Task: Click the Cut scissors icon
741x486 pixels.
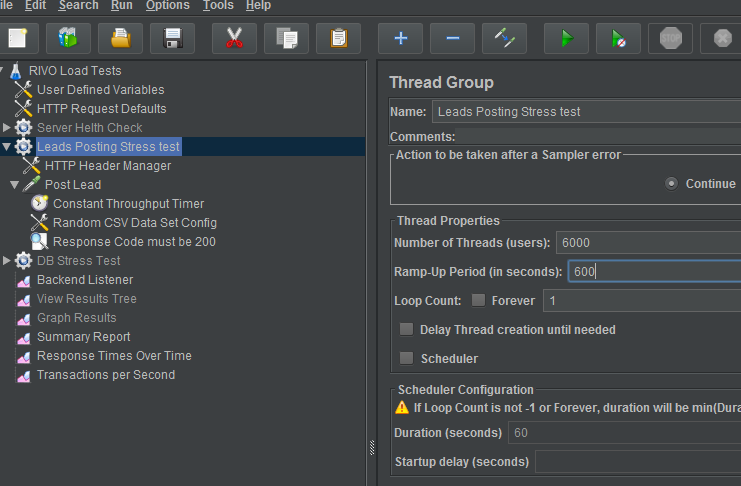Action: click(x=234, y=38)
